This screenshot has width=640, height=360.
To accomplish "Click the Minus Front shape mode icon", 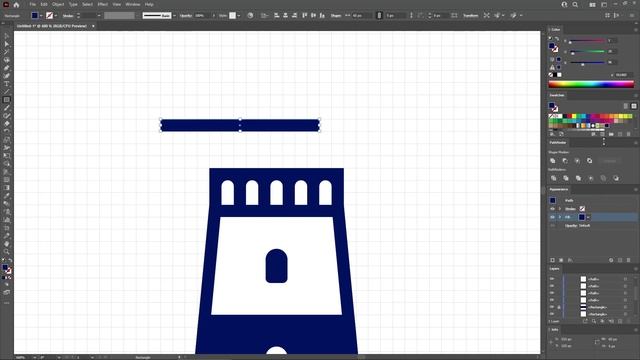I will tap(565, 161).
